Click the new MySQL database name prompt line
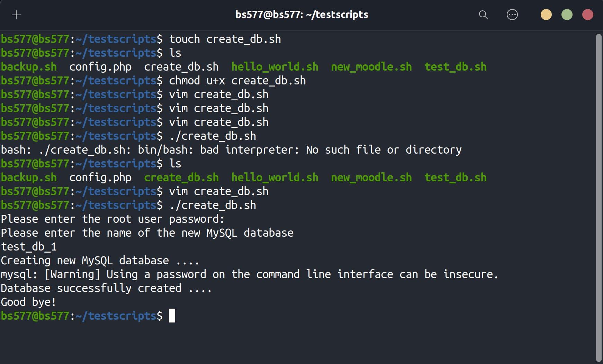This screenshot has height=364, width=603. point(147,233)
